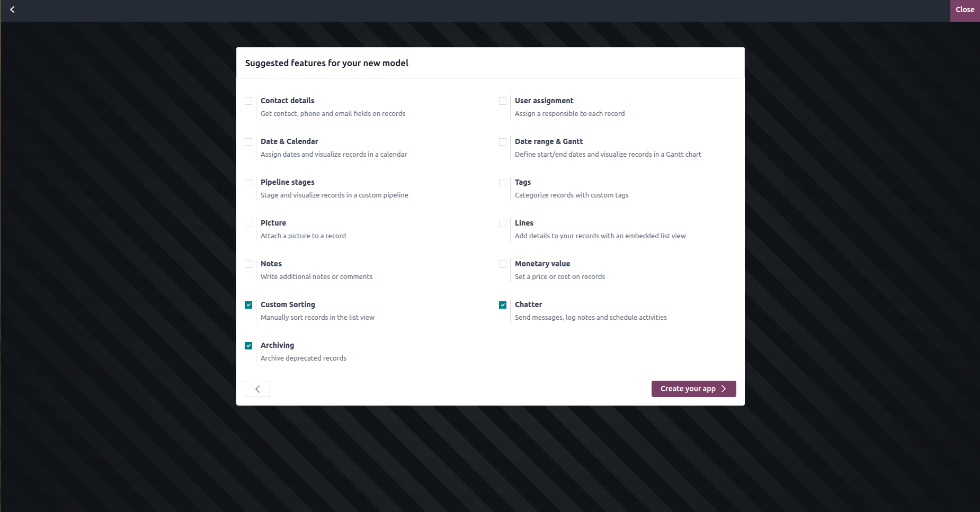Screen dimensions: 980x512
Task: Uncheck the Archiving checkbox
Action: pos(248,346)
